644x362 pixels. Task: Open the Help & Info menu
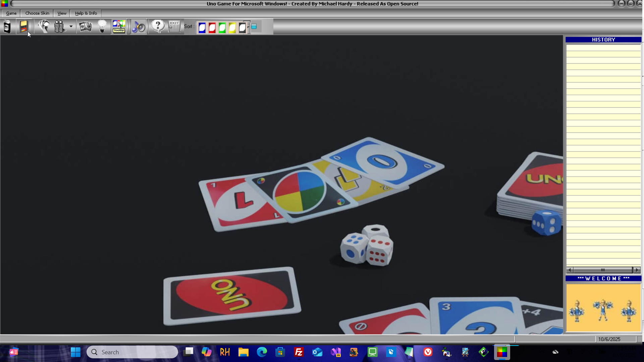(x=86, y=13)
